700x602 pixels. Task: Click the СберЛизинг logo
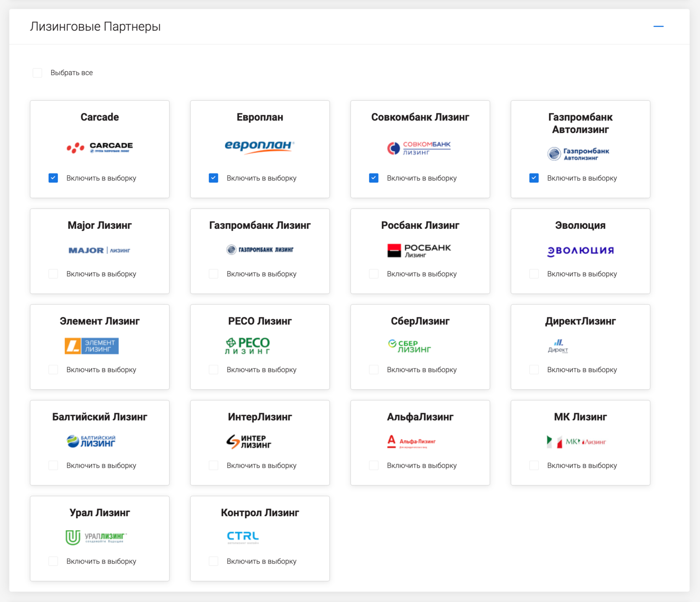410,346
